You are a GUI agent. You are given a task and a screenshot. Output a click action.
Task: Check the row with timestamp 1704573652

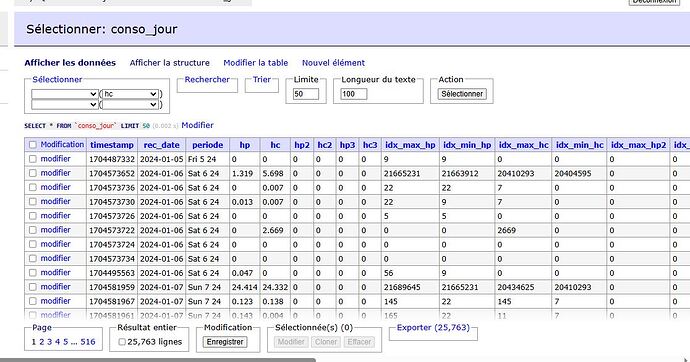click(x=33, y=173)
